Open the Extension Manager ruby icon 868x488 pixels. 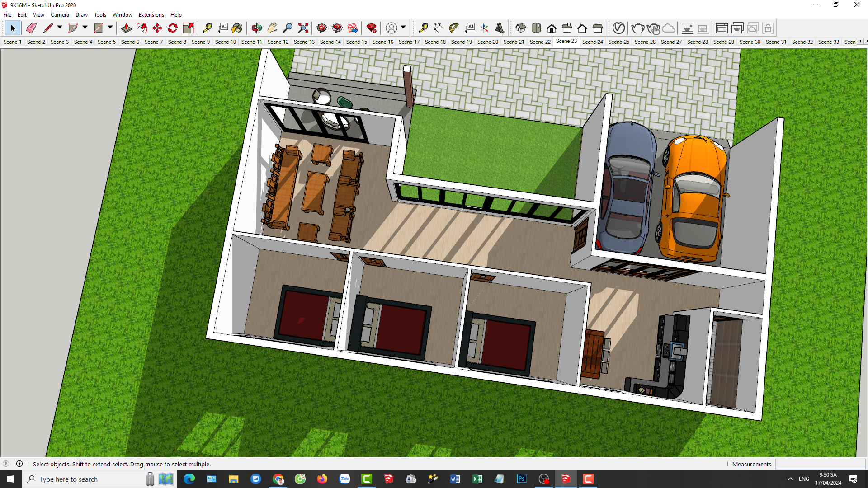372,28
